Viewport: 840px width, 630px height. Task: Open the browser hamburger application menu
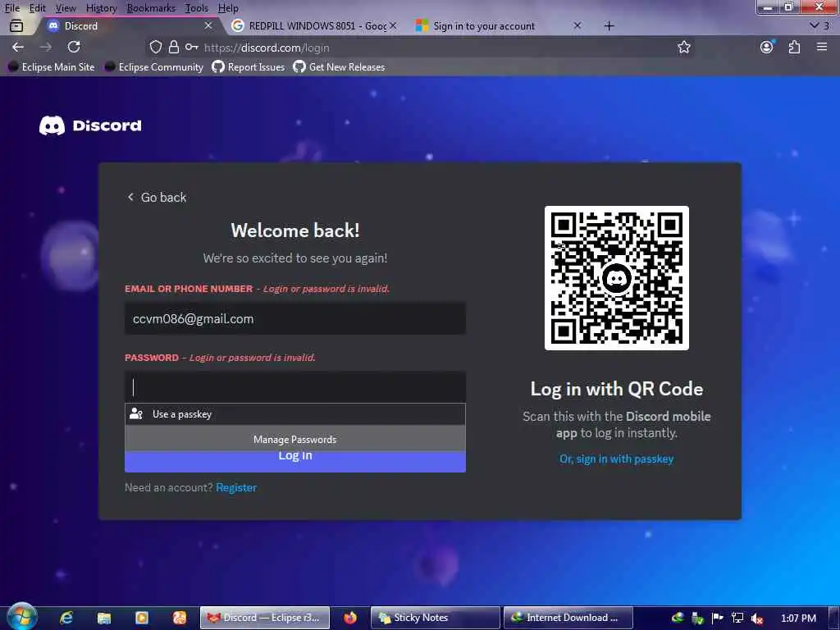tap(822, 47)
